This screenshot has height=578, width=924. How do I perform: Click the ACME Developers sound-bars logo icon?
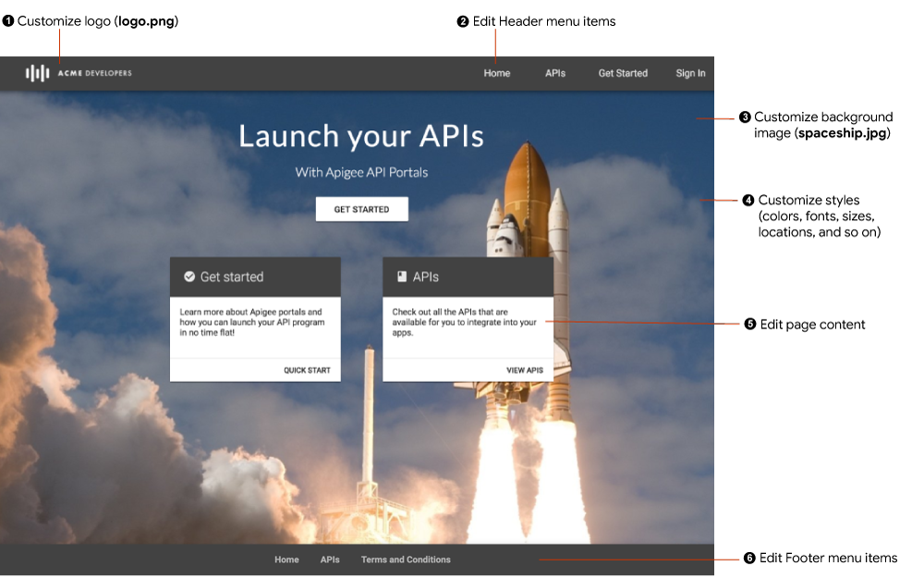[37, 73]
